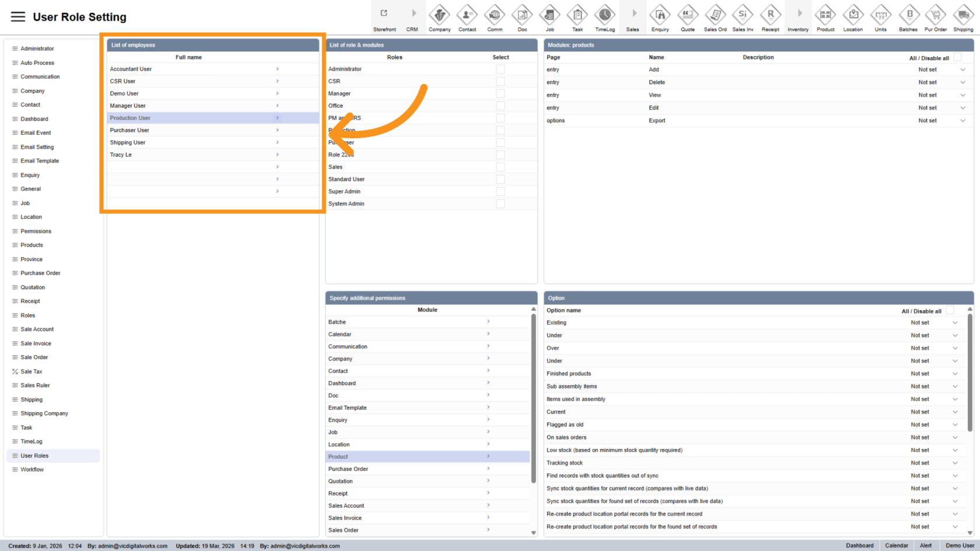Open the Quote toolbar icon

(688, 15)
